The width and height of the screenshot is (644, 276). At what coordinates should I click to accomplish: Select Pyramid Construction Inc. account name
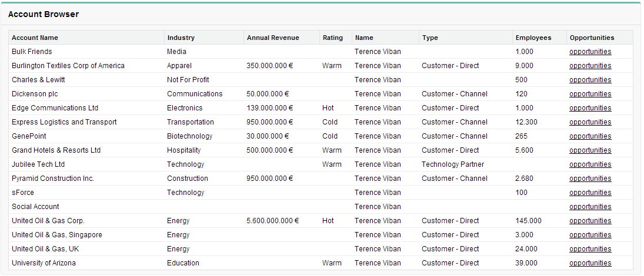[53, 179]
